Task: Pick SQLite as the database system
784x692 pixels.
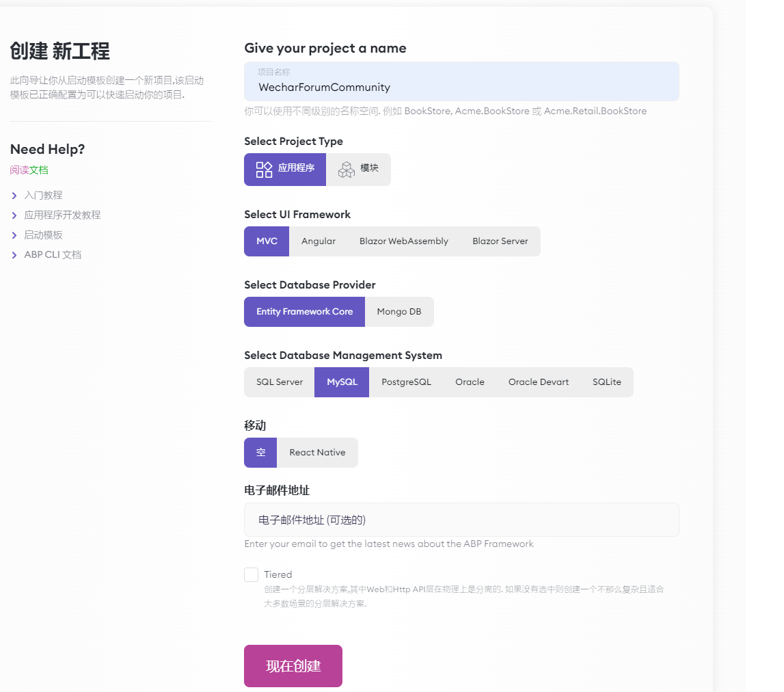Action: tap(606, 382)
